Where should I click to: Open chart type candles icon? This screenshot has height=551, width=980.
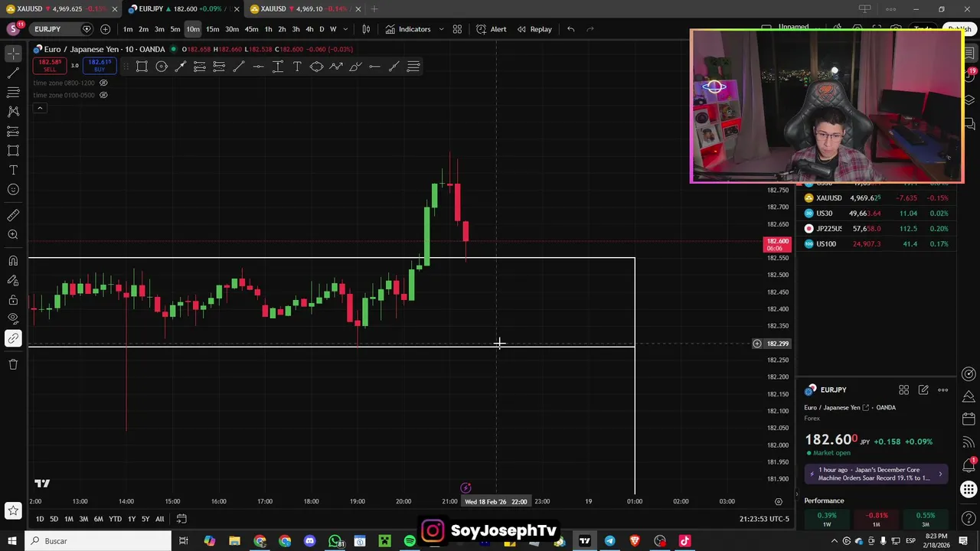366,29
